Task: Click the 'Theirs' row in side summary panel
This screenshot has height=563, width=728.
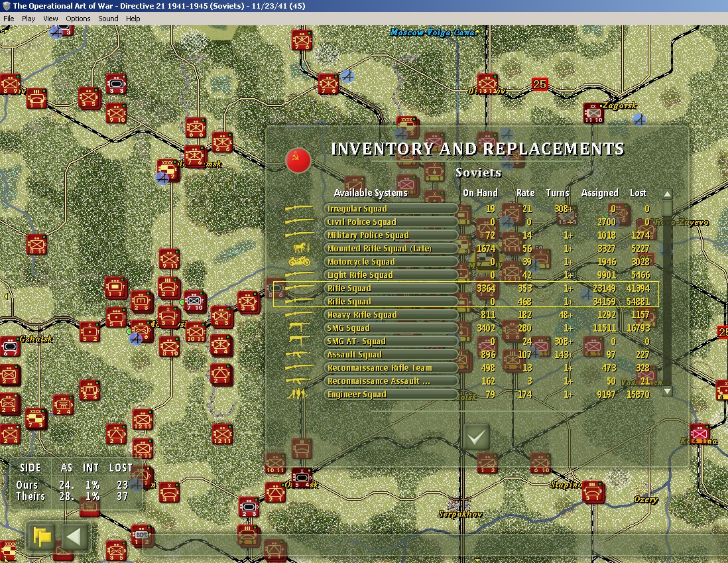Action: click(72, 497)
